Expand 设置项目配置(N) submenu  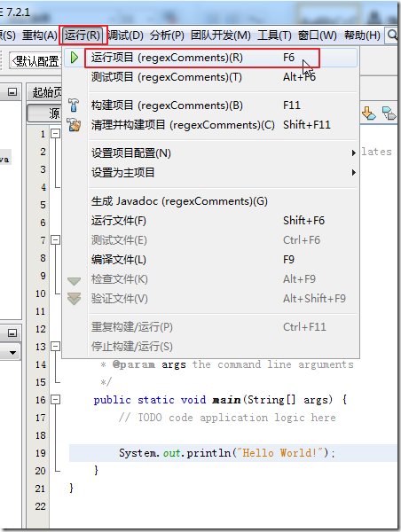tap(210, 153)
